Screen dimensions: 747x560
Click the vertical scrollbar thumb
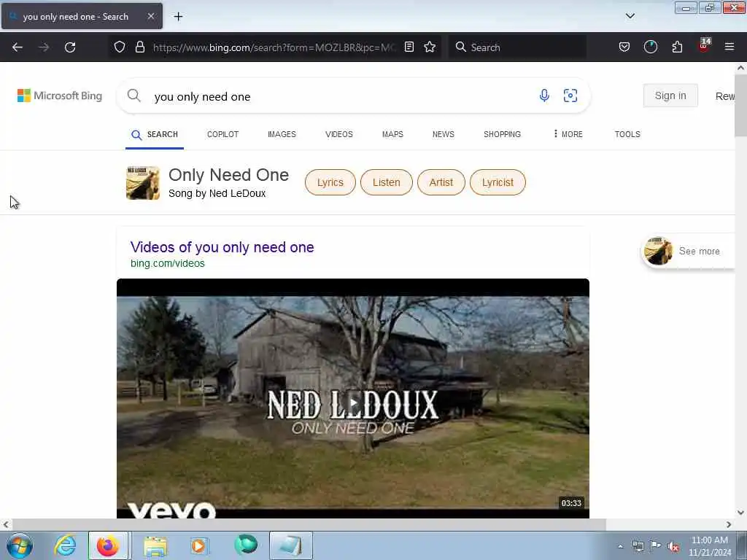pyautogui.click(x=740, y=105)
